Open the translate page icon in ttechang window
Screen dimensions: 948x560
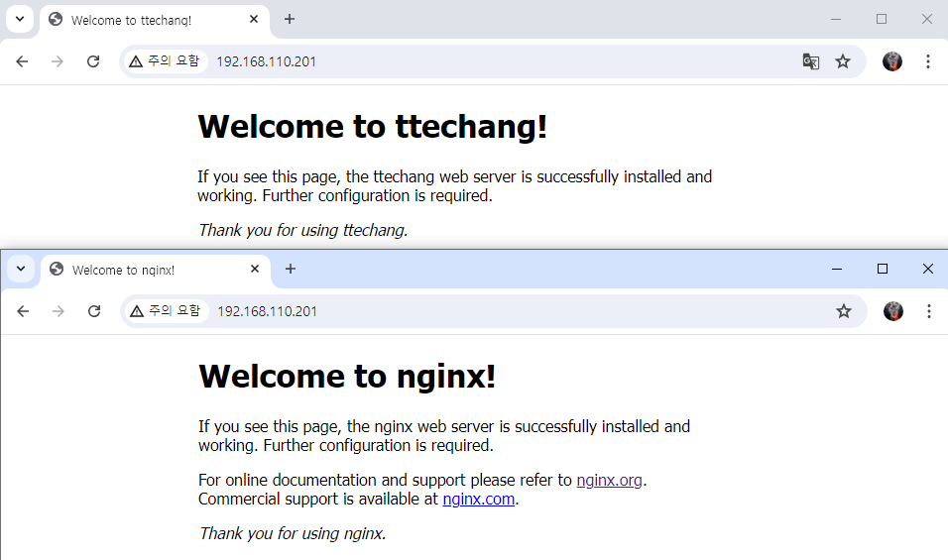coord(811,61)
